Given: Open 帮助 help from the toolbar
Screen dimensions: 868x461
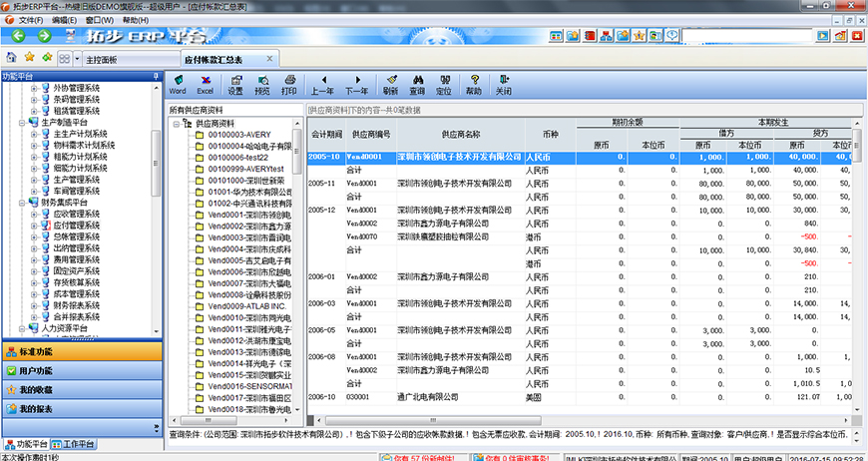Looking at the screenshot, I should pos(474,84).
